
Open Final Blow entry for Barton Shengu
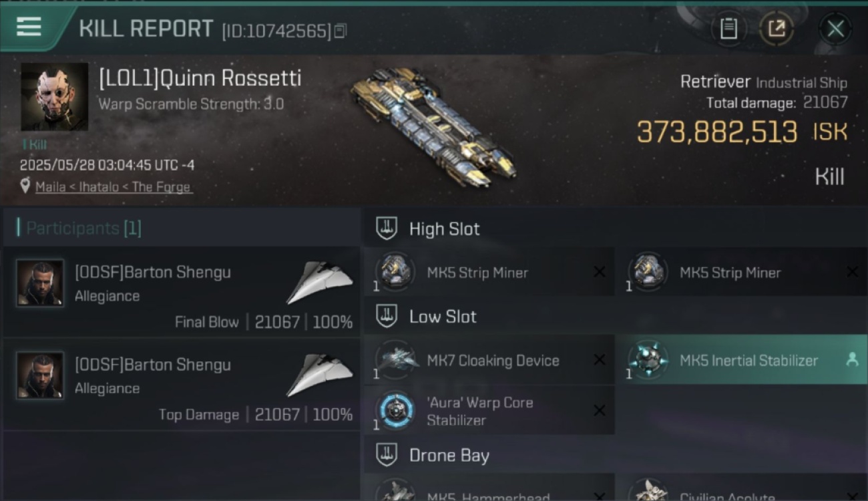coord(182,292)
